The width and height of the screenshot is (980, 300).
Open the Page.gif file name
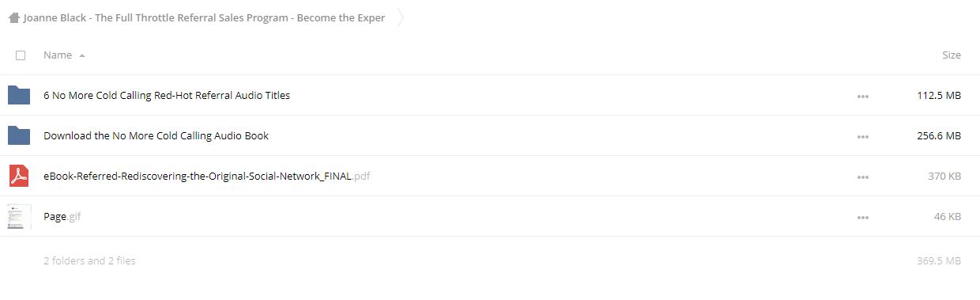coord(62,216)
